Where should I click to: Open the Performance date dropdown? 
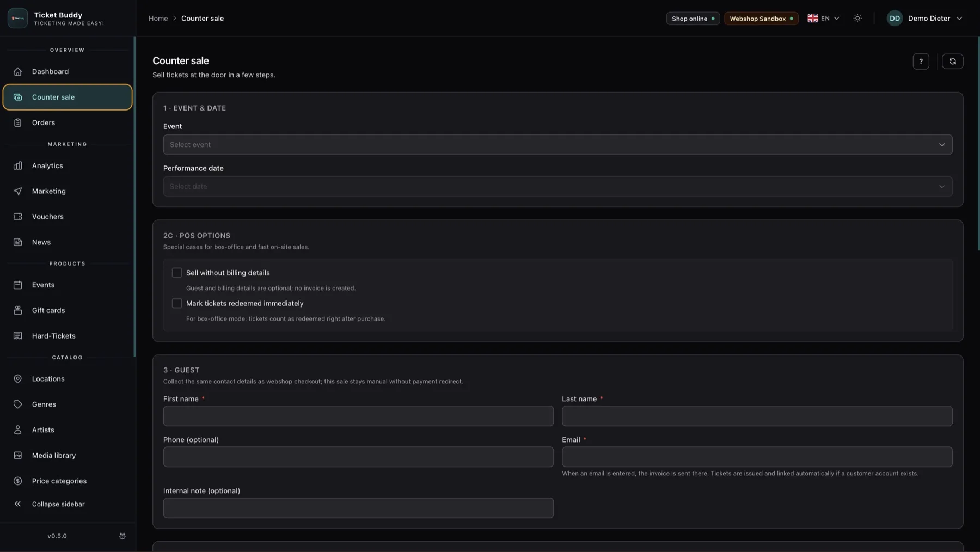point(558,187)
